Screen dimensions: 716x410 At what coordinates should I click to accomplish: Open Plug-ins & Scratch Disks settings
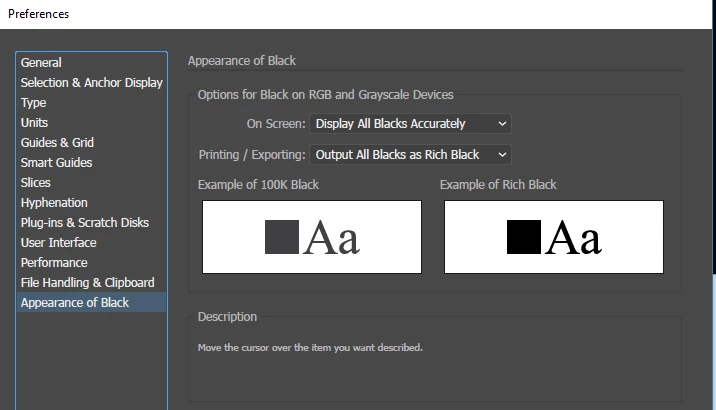coord(85,223)
